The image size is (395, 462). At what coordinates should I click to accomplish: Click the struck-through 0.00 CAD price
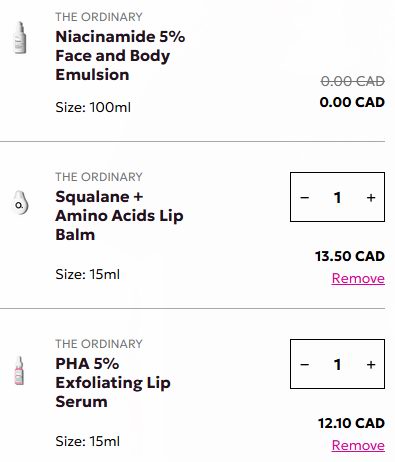[x=353, y=81]
